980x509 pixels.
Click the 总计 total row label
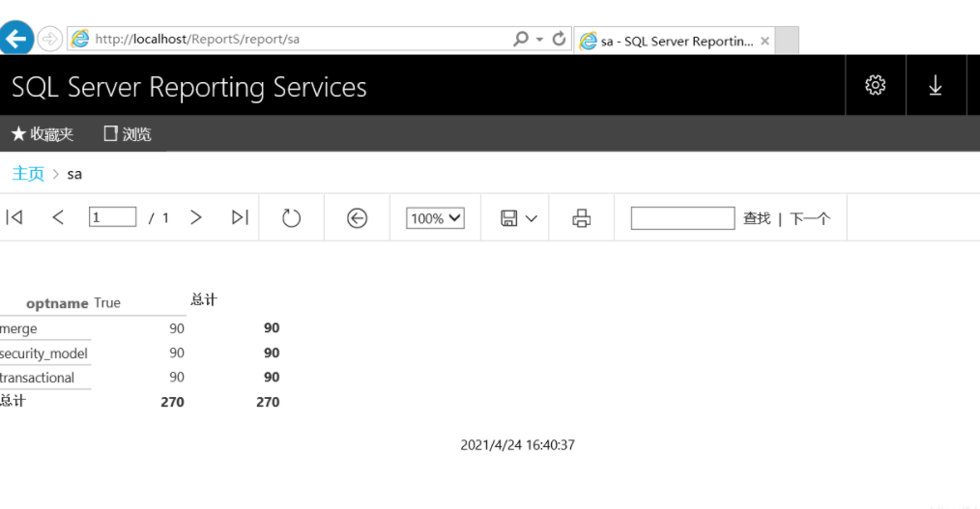coord(13,401)
